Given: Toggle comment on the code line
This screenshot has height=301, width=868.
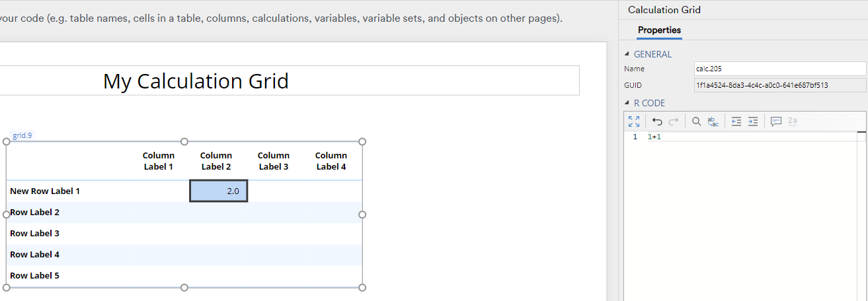Looking at the screenshot, I should (776, 121).
